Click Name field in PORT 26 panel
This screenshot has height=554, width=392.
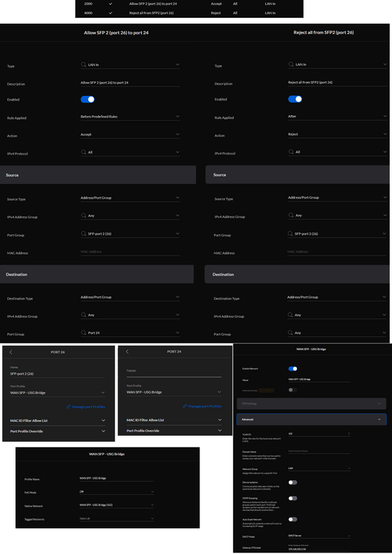click(x=58, y=374)
